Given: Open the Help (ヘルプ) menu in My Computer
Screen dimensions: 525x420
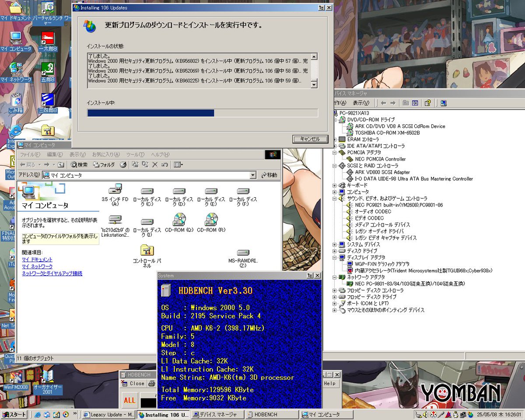Looking at the screenshot, I should coord(160,154).
